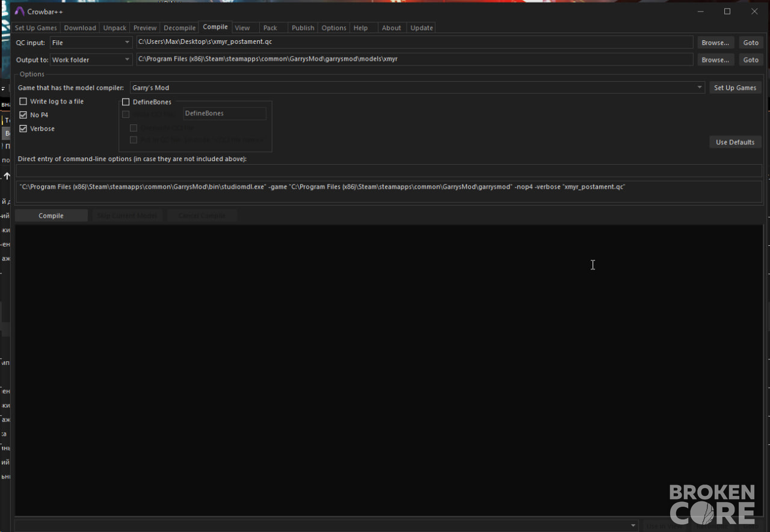Screen dimensions: 770x532
Task: Click the Crowbar++ app icon in title bar
Action: [x=19, y=11]
